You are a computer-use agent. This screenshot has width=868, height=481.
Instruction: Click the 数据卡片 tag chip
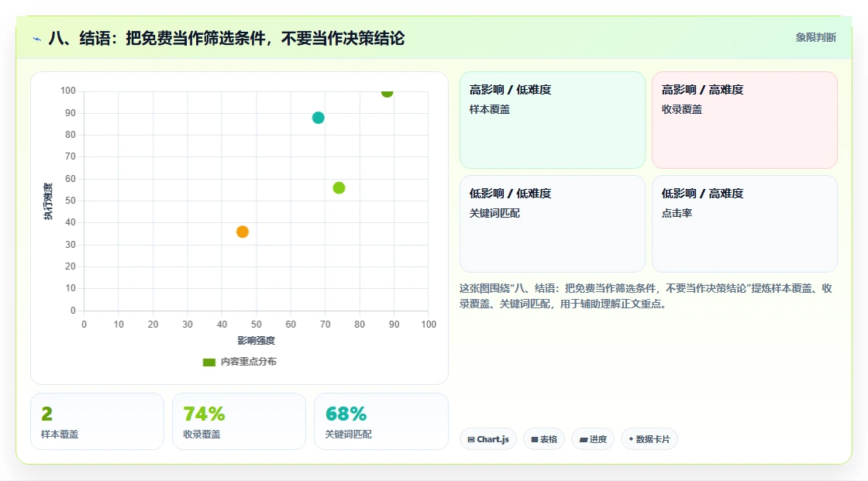[649, 439]
